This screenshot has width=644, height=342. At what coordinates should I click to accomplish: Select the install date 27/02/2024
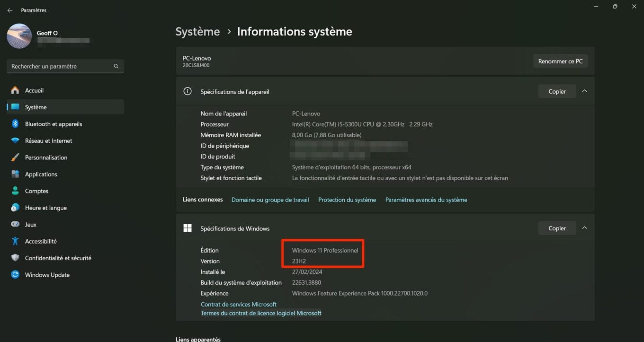tap(307, 272)
